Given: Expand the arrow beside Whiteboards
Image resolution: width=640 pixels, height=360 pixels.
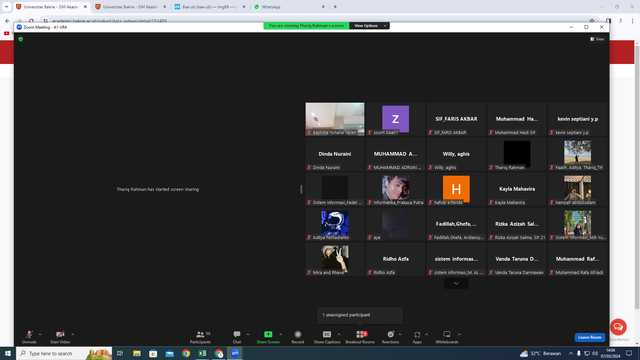Looking at the screenshot, I should tap(459, 334).
